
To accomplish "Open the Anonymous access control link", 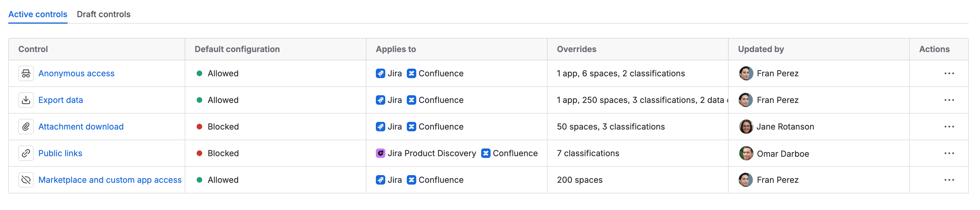I will 76,74.
